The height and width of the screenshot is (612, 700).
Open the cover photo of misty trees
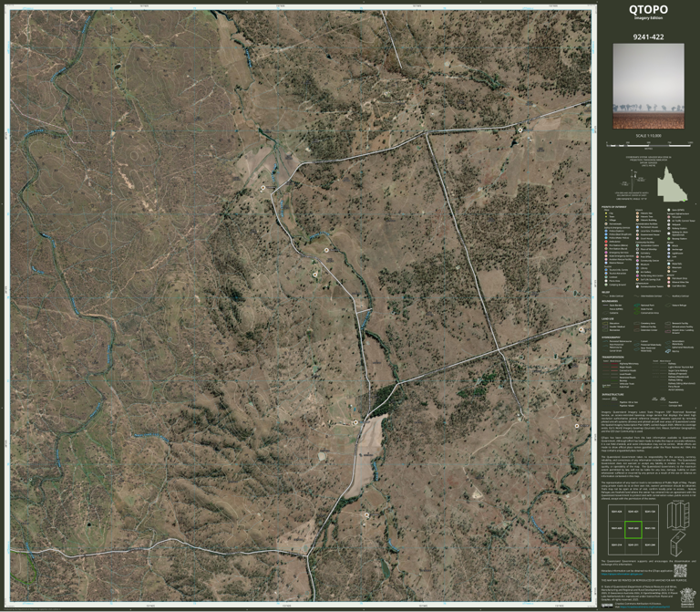point(648,87)
